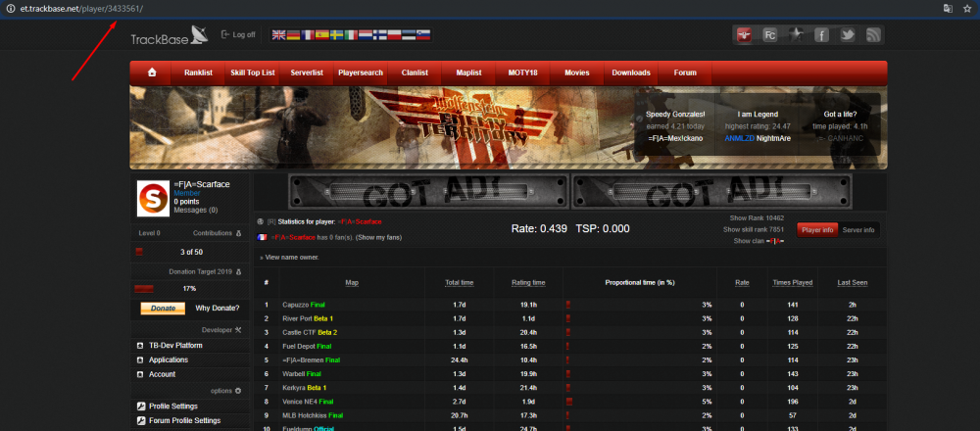Open the Clanlist menu item
980x431 pixels.
point(415,72)
